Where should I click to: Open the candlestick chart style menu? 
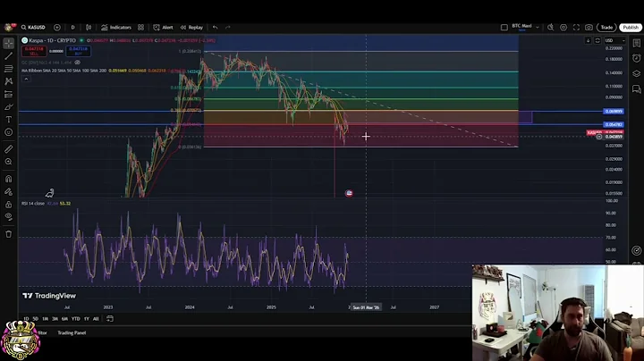click(x=89, y=28)
